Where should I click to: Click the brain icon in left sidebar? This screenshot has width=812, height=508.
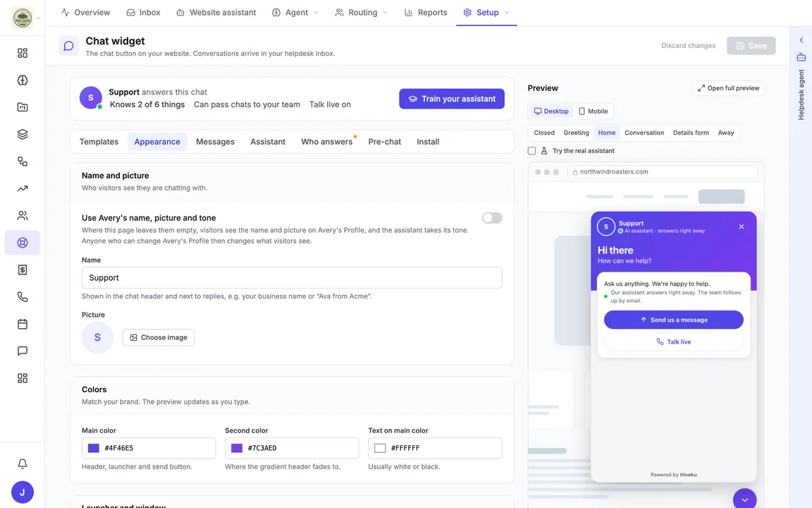(23, 80)
